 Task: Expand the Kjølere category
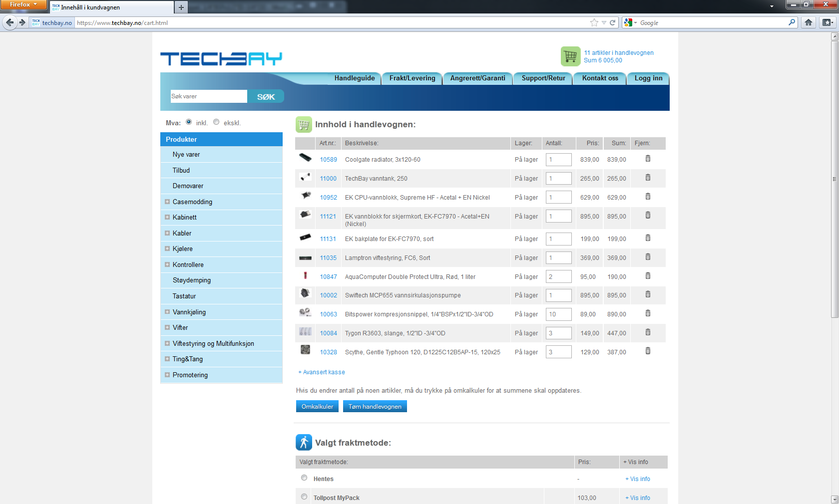click(167, 249)
